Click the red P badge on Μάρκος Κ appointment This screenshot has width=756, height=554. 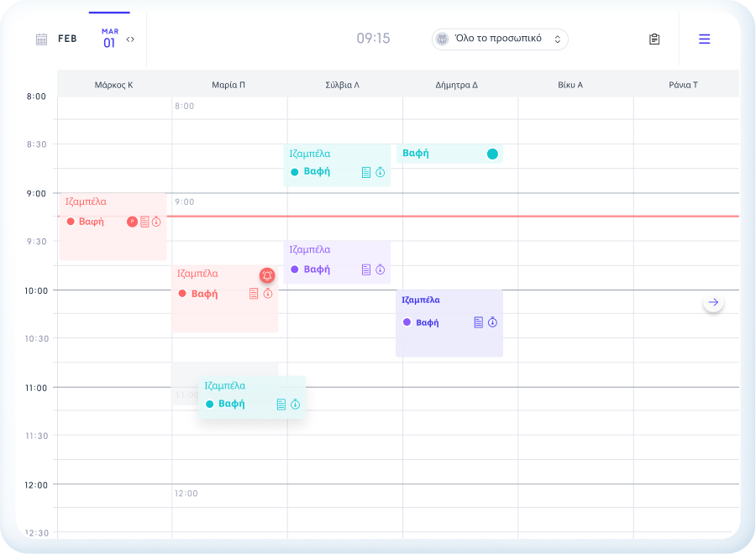pyautogui.click(x=132, y=222)
